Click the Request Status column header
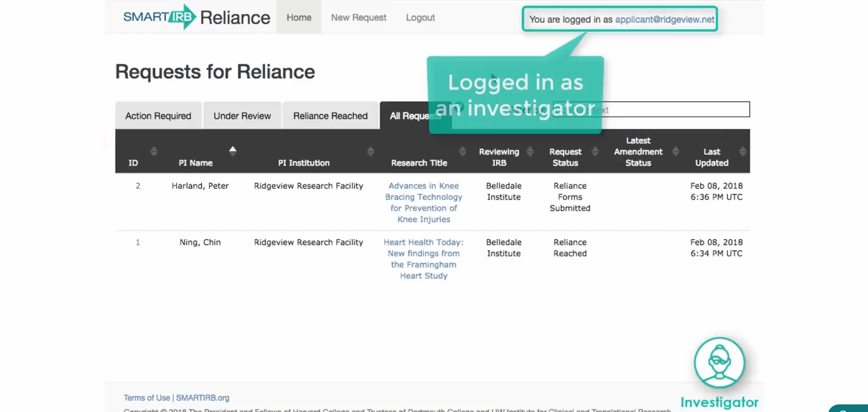This screenshot has width=868, height=412. click(565, 157)
